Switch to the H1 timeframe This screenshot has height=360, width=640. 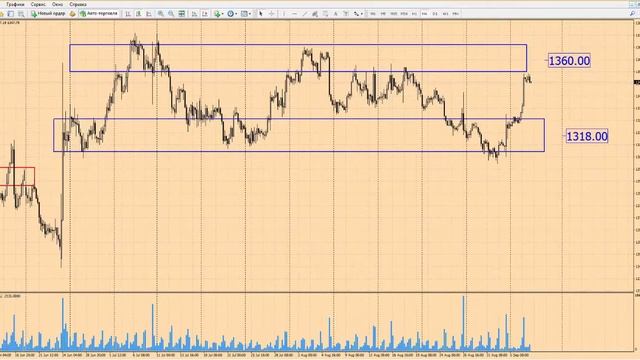tap(414, 14)
